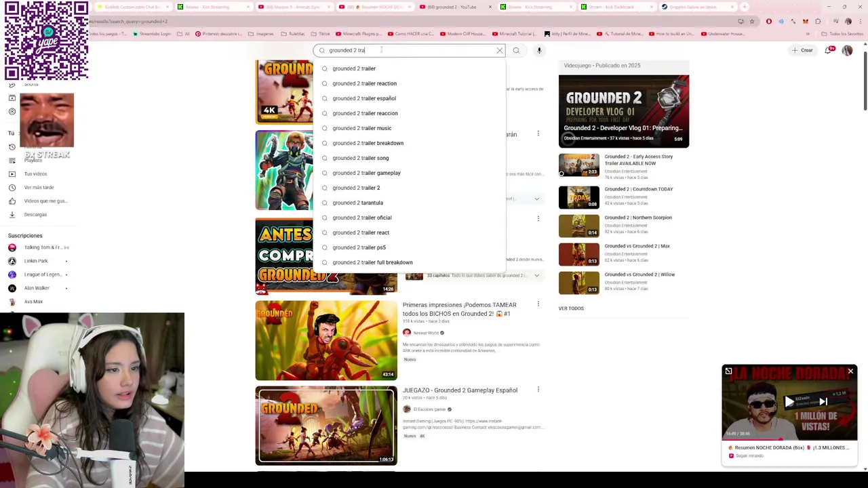Select suggestion "grounded 2 trailer reaccion"

pos(410,113)
